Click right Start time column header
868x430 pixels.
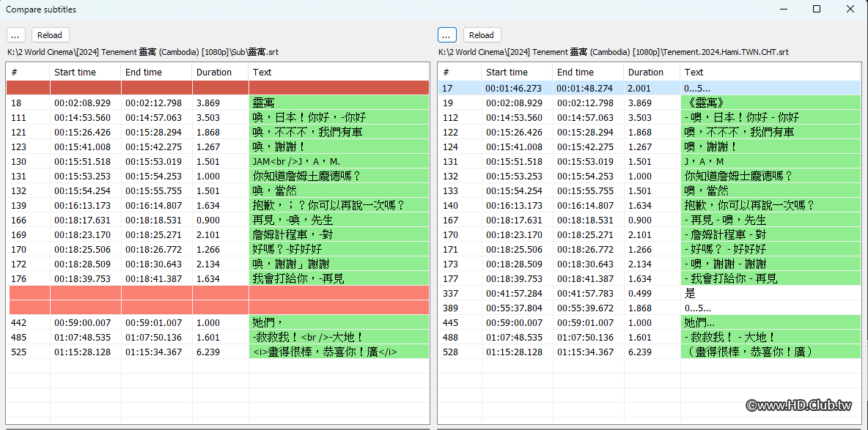(517, 72)
